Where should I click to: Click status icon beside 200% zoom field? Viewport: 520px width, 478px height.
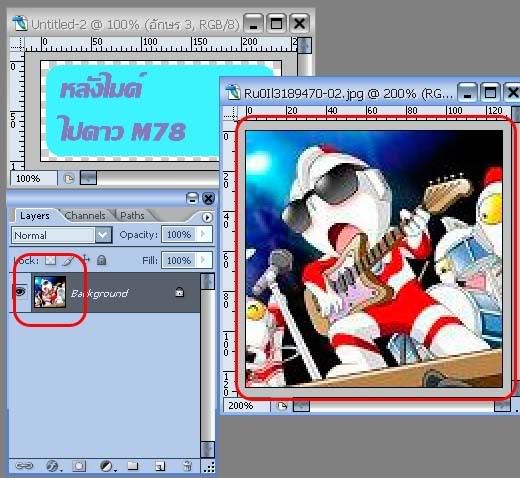[x=282, y=406]
